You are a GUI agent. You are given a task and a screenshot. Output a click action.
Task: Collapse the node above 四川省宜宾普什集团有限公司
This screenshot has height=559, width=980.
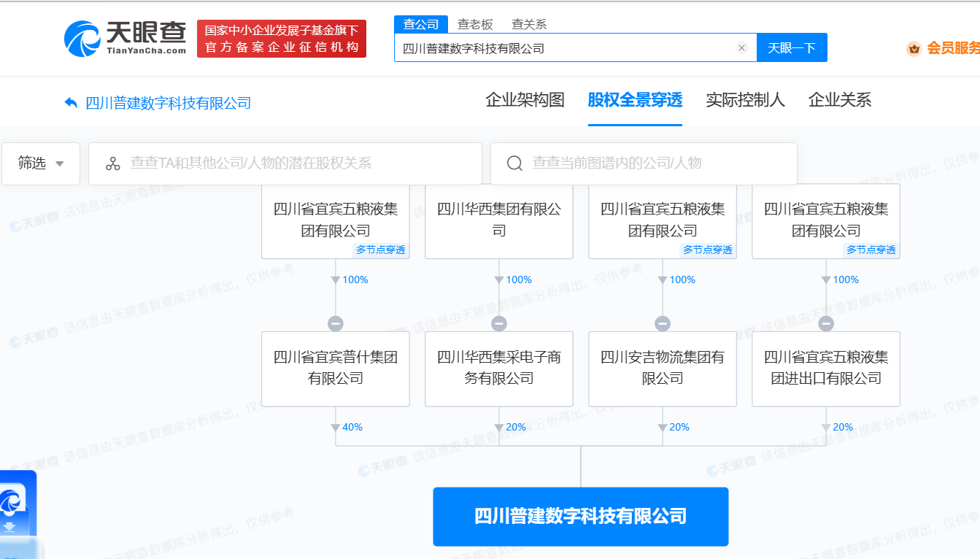[336, 323]
